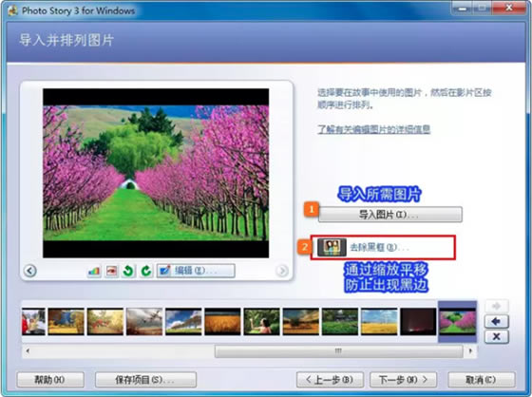532x397 pixels.
Task: Select the dark night sky thumbnail
Action: click(418, 322)
